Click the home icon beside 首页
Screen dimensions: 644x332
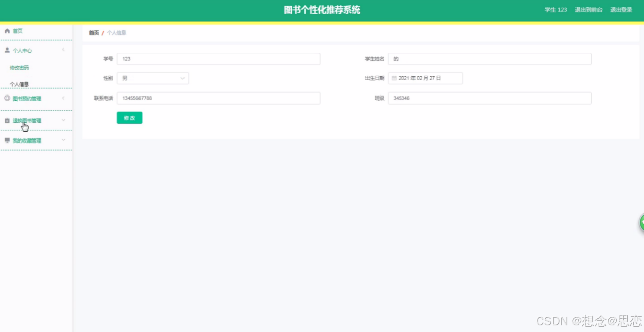(7, 31)
